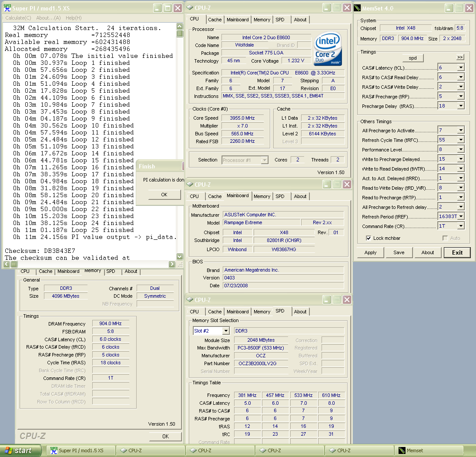Open the Write to Read Delayed (tWTR) dropdown
The image size is (476, 457).
(x=461, y=168)
